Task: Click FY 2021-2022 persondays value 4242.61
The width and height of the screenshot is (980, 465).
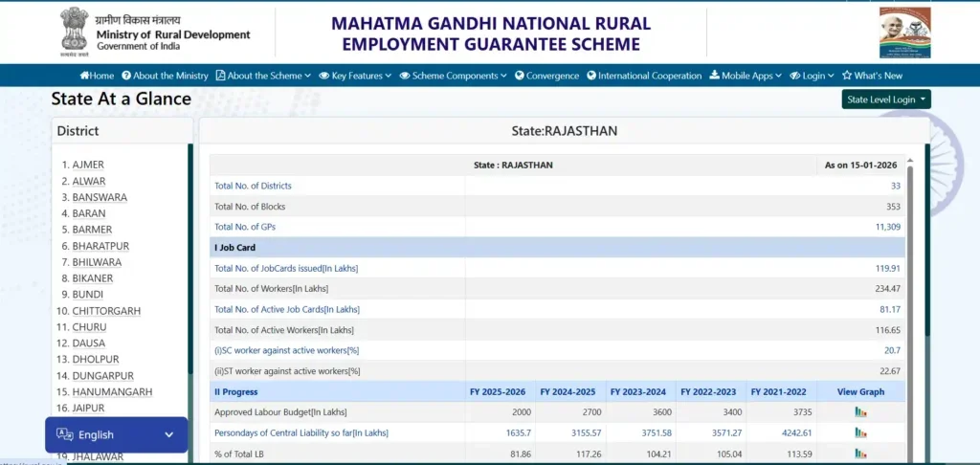Action: [x=797, y=432]
